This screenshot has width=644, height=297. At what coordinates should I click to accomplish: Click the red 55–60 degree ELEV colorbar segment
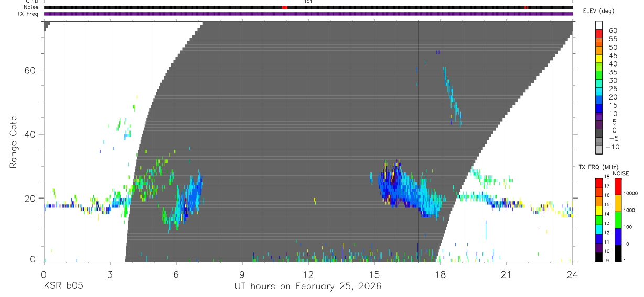(598, 34)
